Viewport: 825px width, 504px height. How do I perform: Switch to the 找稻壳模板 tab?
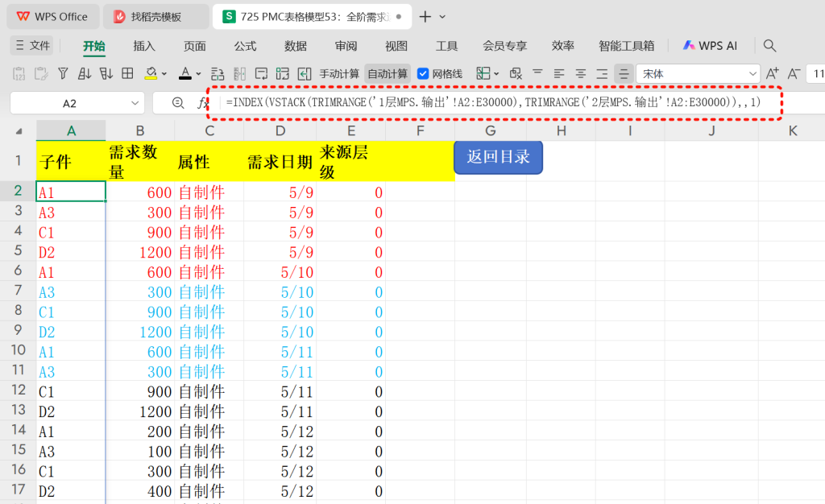[155, 17]
